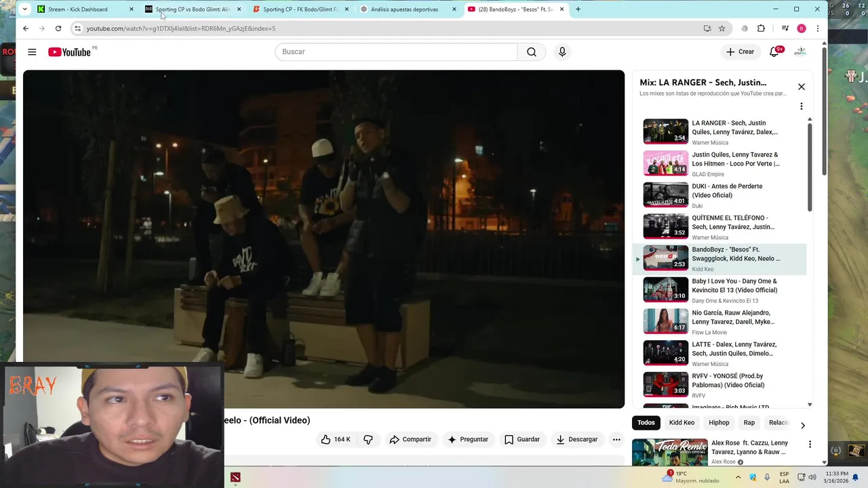Open taskbar microphone indicator
This screenshot has width=868, height=488.
[x=767, y=477]
